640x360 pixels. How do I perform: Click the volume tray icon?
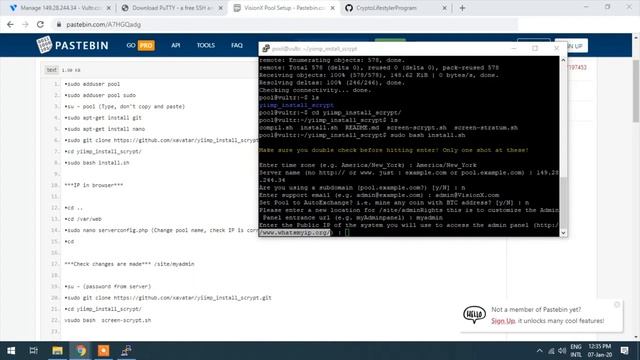[x=562, y=351]
